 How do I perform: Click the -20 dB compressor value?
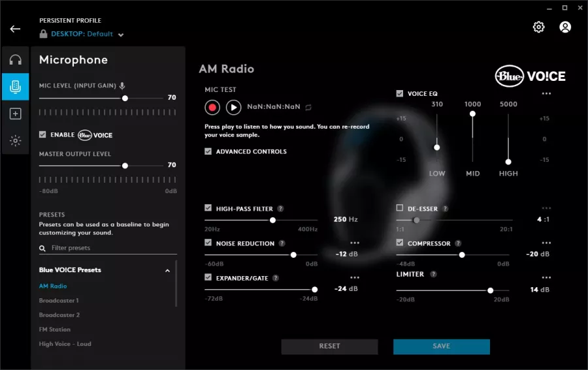(x=538, y=254)
